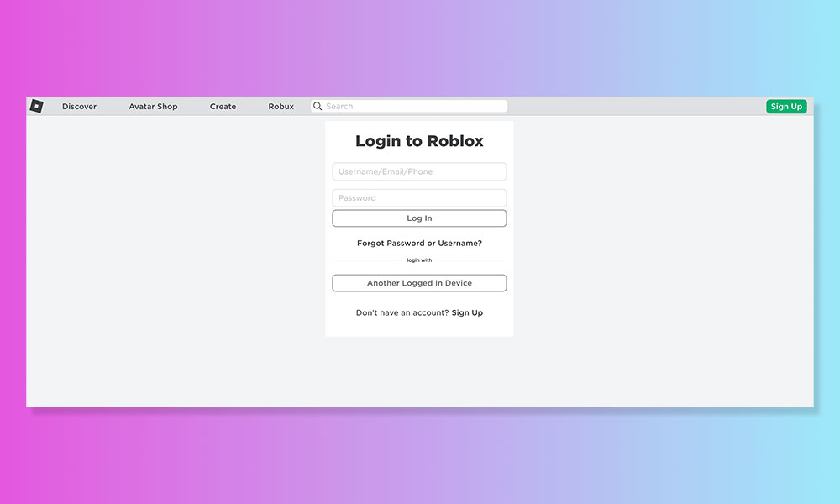Focus the Search input field
Screen dimensions: 840x504
tap(409, 106)
